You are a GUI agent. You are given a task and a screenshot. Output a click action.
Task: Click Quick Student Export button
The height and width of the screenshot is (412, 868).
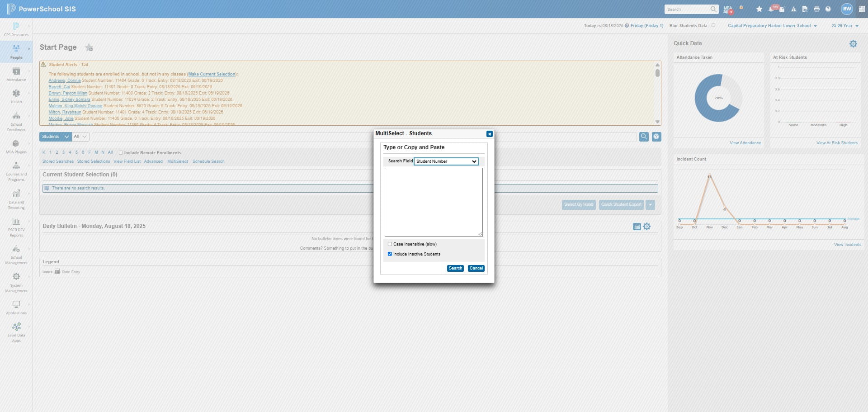(621, 204)
